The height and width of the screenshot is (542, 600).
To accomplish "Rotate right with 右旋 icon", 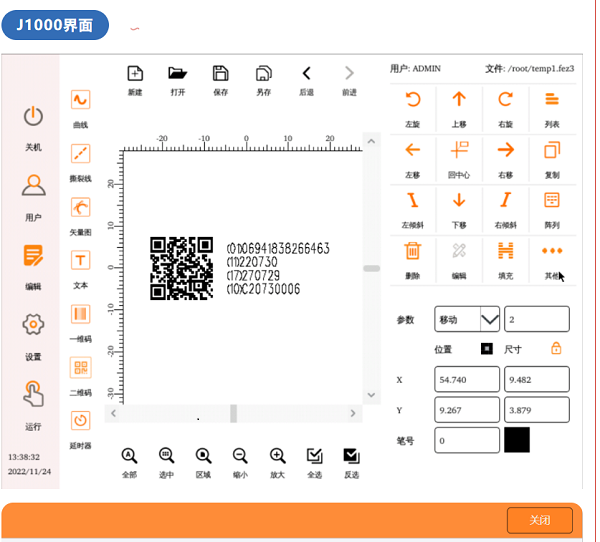I will point(505,100).
